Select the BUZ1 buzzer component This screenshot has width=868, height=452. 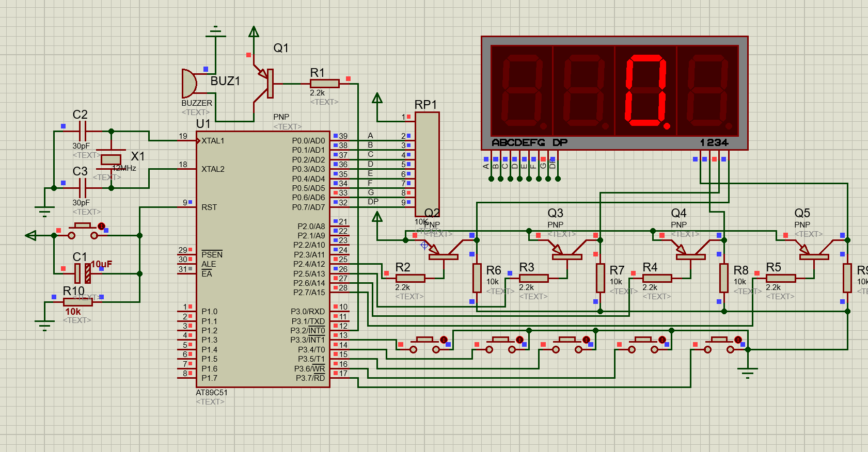(x=190, y=84)
